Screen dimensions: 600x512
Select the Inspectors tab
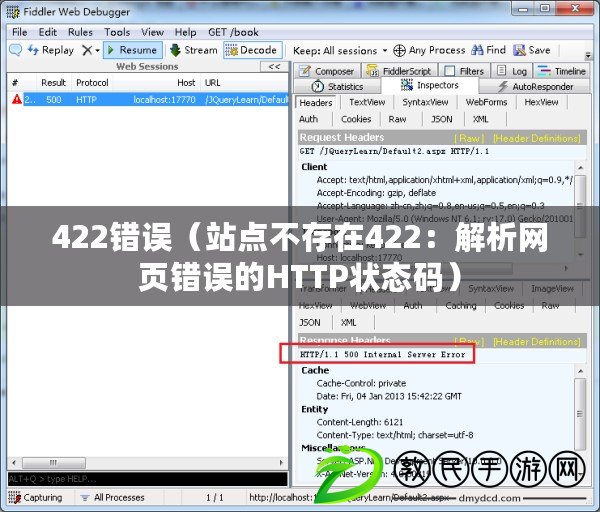(430, 85)
